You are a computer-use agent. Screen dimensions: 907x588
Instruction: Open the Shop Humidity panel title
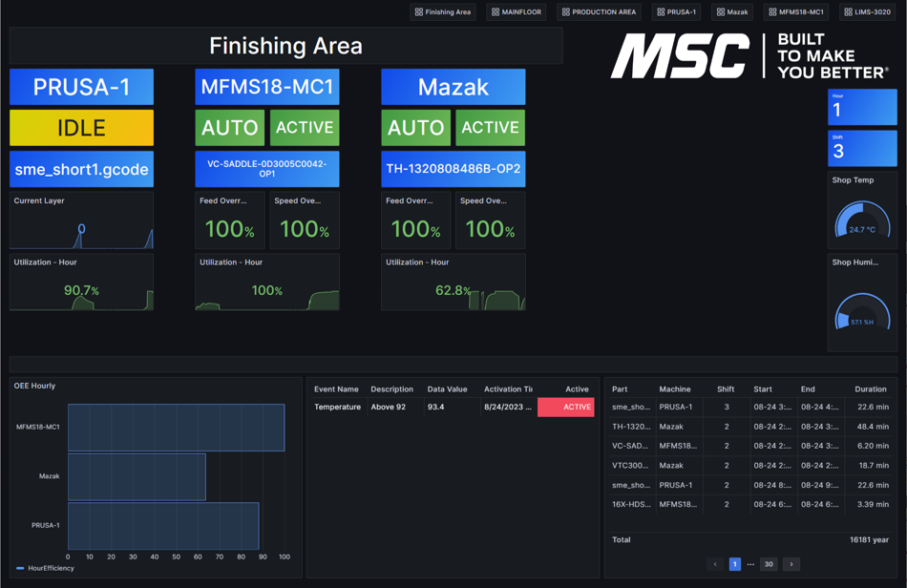(854, 262)
